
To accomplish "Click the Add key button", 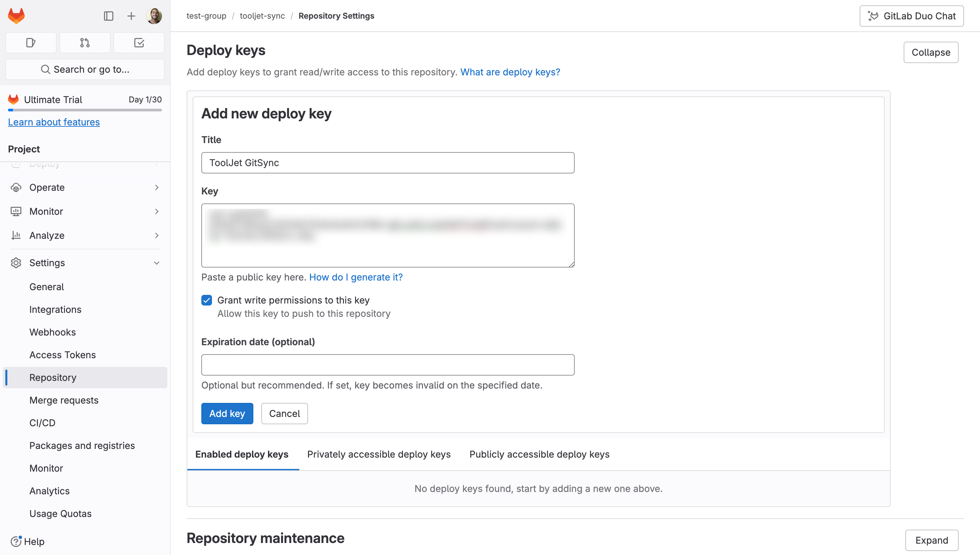I will (x=227, y=414).
